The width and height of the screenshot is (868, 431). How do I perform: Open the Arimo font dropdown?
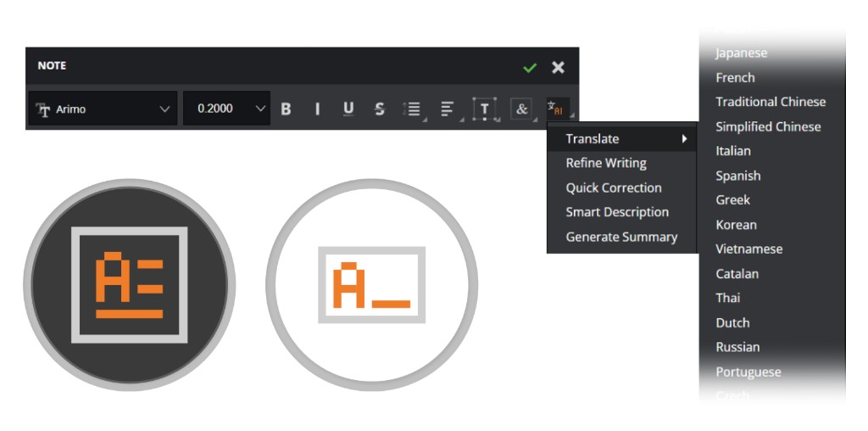click(103, 109)
